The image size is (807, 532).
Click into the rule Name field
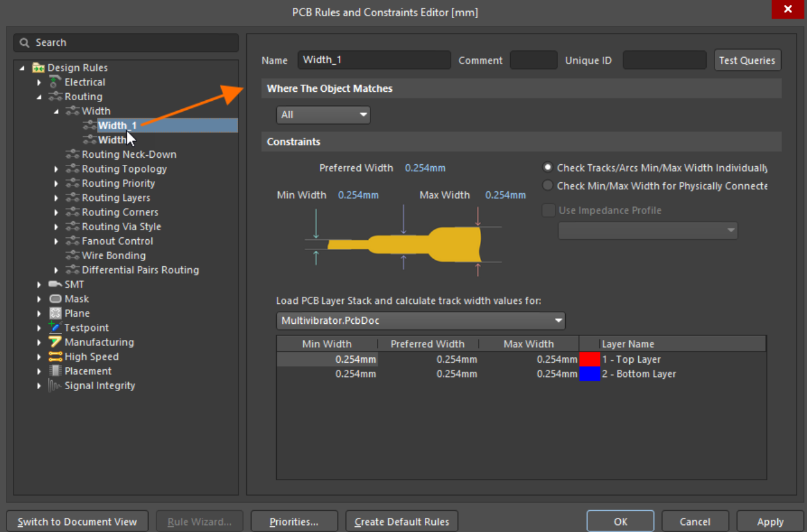374,60
